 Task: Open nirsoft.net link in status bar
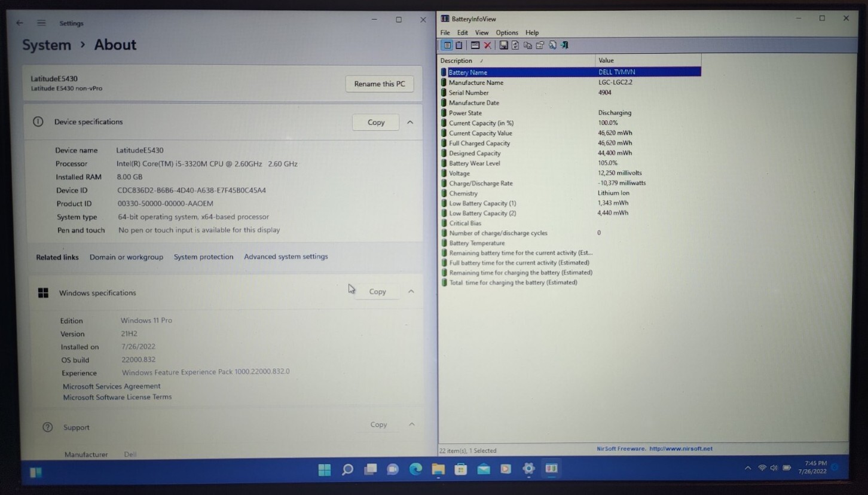coord(681,448)
